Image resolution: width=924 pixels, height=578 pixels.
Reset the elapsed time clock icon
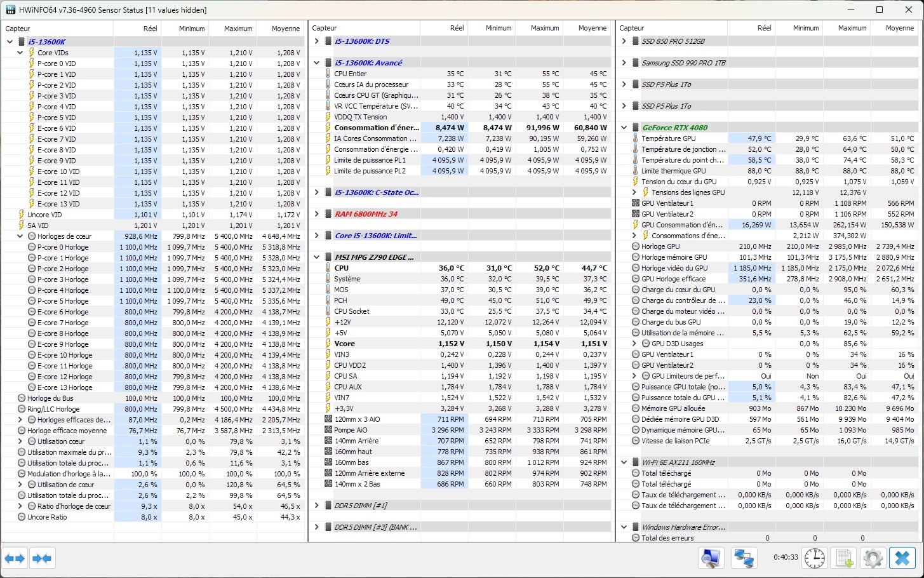(814, 559)
